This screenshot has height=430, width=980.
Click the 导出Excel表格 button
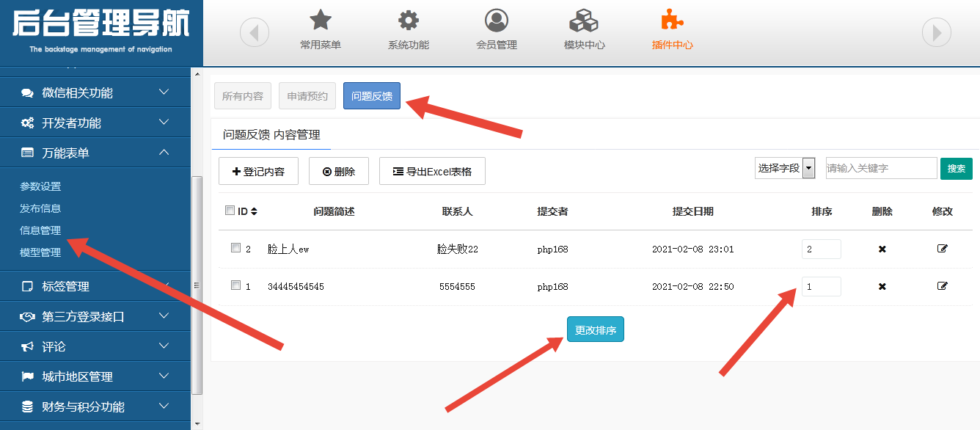(432, 172)
